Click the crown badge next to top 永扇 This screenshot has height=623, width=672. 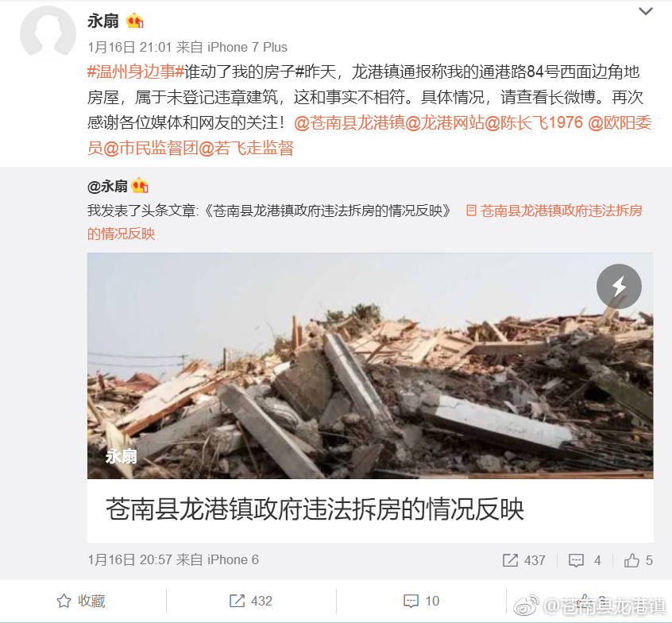pos(135,21)
